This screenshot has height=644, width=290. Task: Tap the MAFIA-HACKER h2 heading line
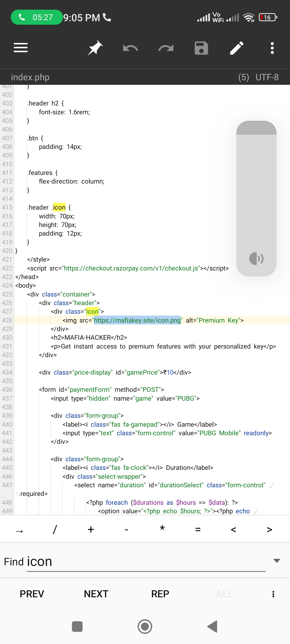pos(89,338)
